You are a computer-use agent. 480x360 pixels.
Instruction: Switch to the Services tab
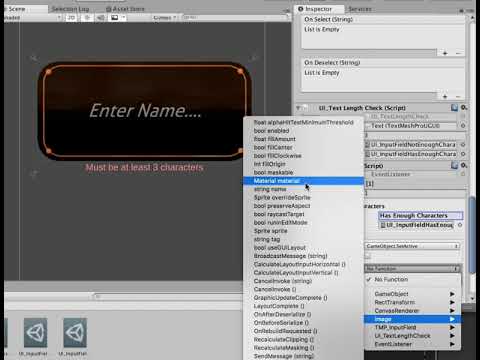pyautogui.click(x=360, y=9)
